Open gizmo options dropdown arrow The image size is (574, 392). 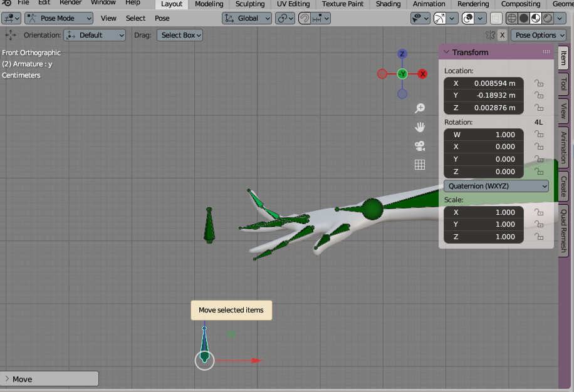pos(452,18)
